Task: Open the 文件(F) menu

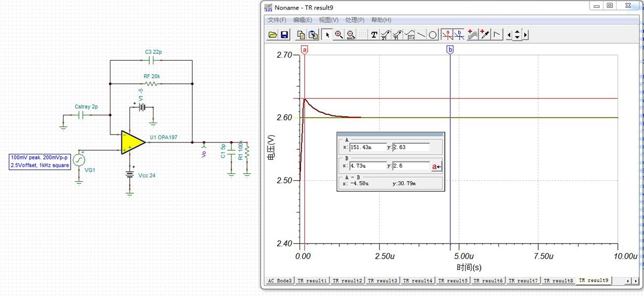Action: pos(277,20)
